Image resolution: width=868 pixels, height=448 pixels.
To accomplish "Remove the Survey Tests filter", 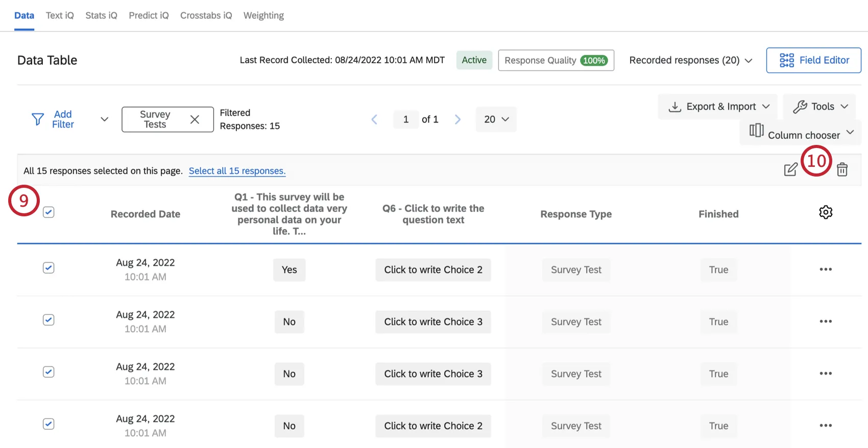I will (x=195, y=119).
